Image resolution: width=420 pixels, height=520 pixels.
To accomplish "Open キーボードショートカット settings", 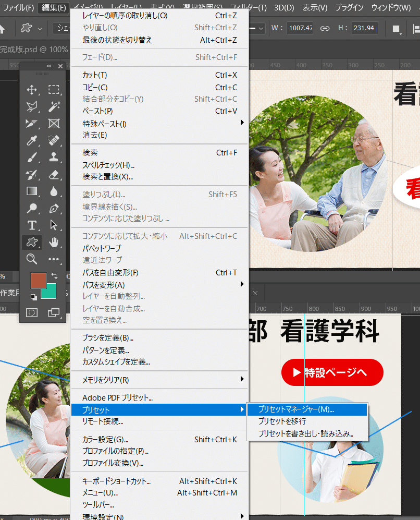I will coord(159,481).
